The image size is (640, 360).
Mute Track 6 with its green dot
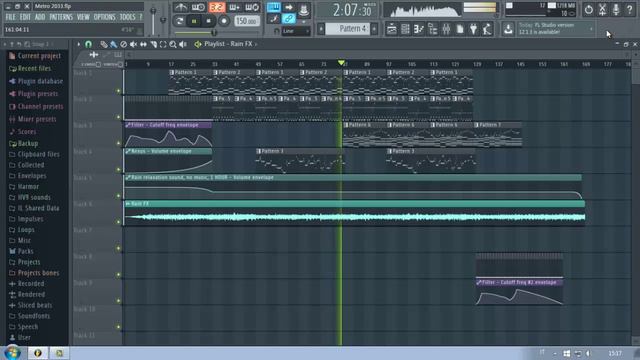(x=118, y=222)
